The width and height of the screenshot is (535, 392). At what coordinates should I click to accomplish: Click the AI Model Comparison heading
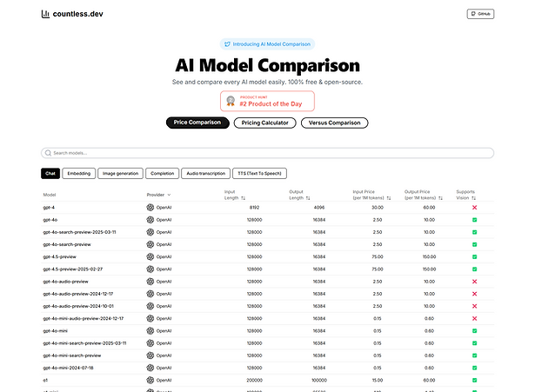268,65
